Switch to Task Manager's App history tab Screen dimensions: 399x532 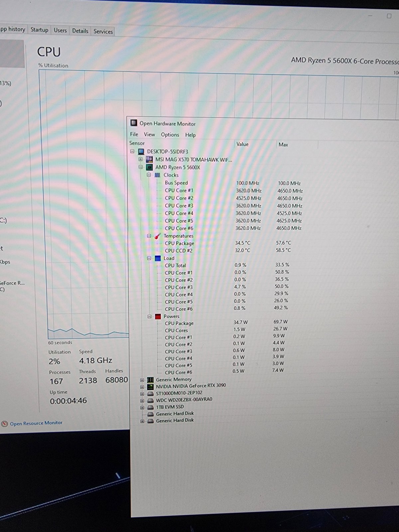tap(13, 29)
